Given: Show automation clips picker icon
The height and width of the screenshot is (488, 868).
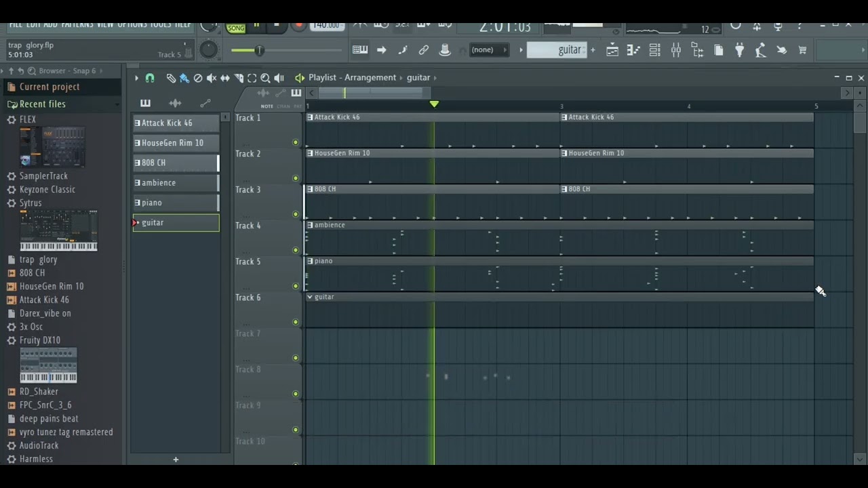Looking at the screenshot, I should click(205, 103).
